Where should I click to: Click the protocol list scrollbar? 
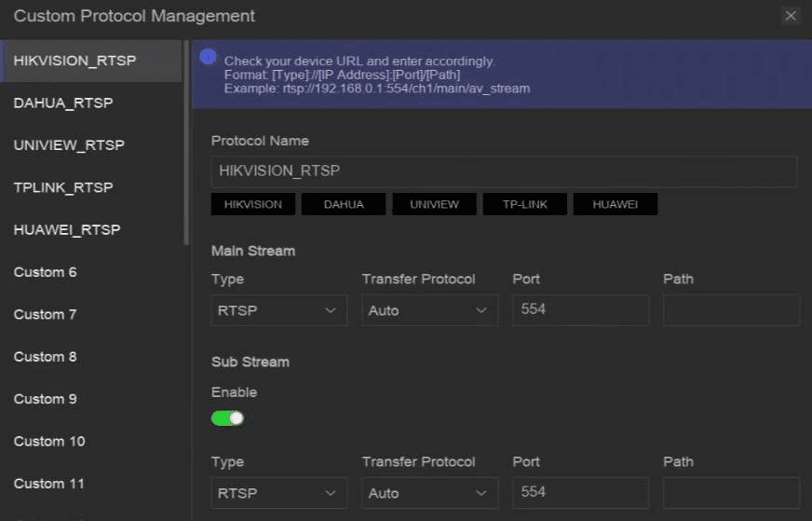(x=186, y=143)
